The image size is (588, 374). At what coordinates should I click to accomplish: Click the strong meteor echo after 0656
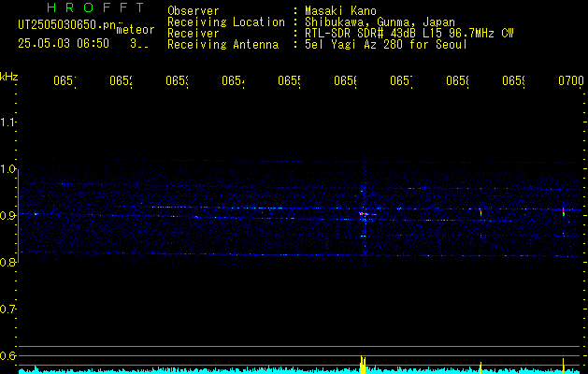[x=363, y=214]
